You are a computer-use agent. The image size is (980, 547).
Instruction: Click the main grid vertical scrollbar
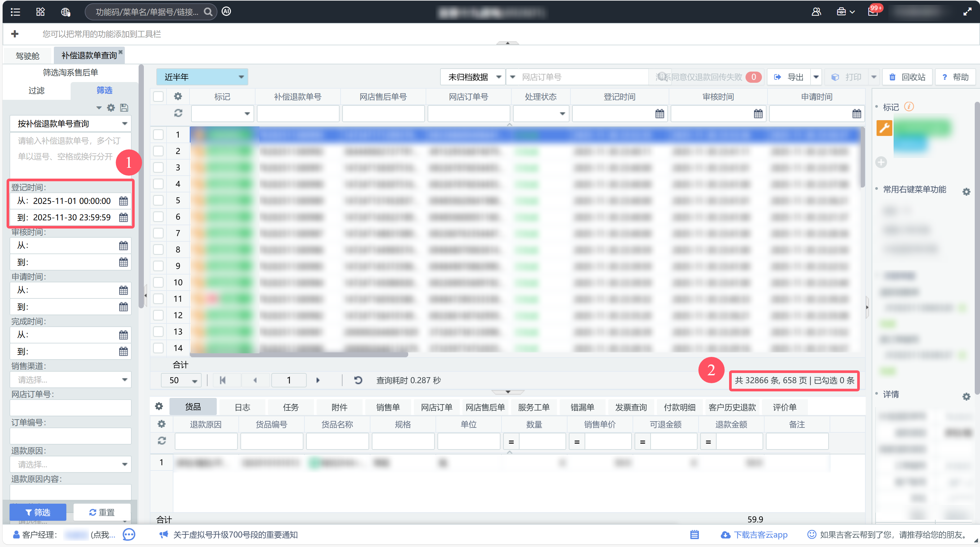(862, 157)
